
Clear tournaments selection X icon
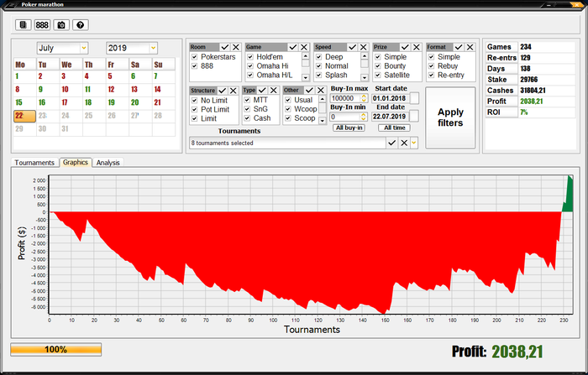(x=404, y=143)
